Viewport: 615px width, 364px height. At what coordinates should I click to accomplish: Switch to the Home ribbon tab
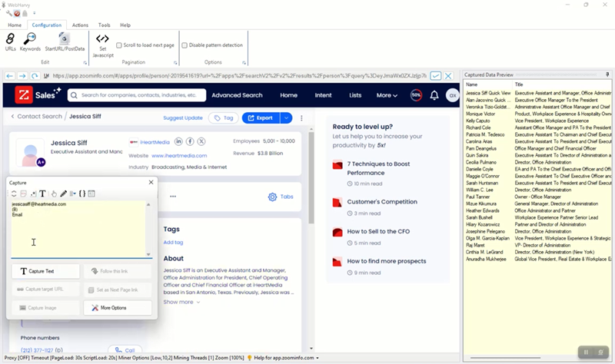coord(15,25)
